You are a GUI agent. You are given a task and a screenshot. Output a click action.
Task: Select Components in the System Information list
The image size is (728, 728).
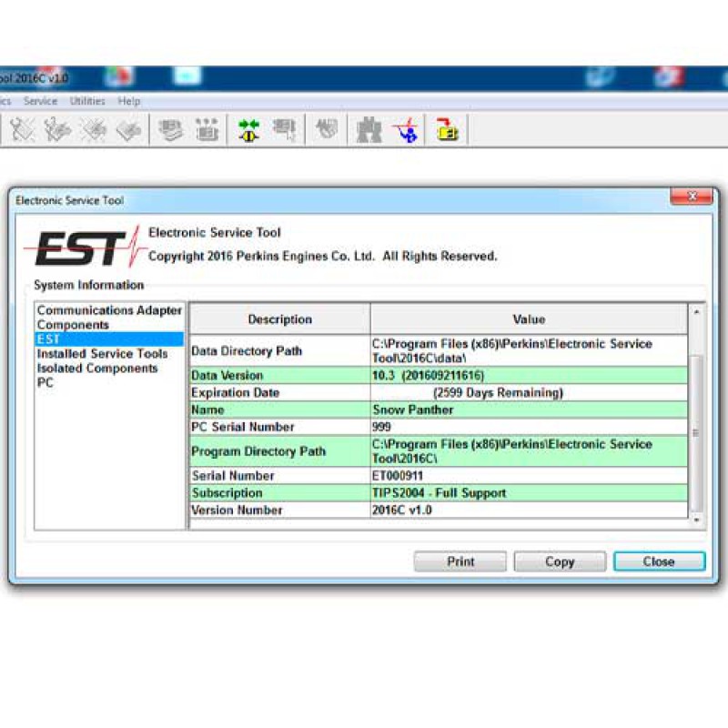click(x=73, y=325)
